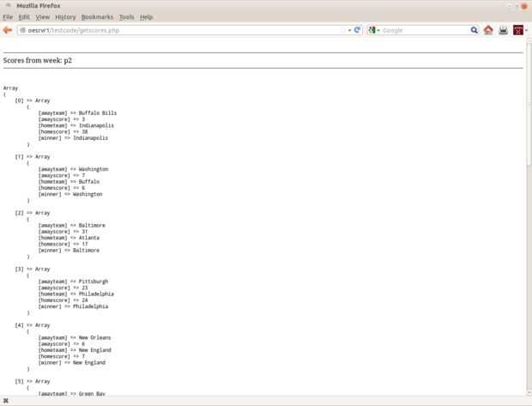Click the '[winner] => Baltimore' line
532x406 pixels.
69,251
